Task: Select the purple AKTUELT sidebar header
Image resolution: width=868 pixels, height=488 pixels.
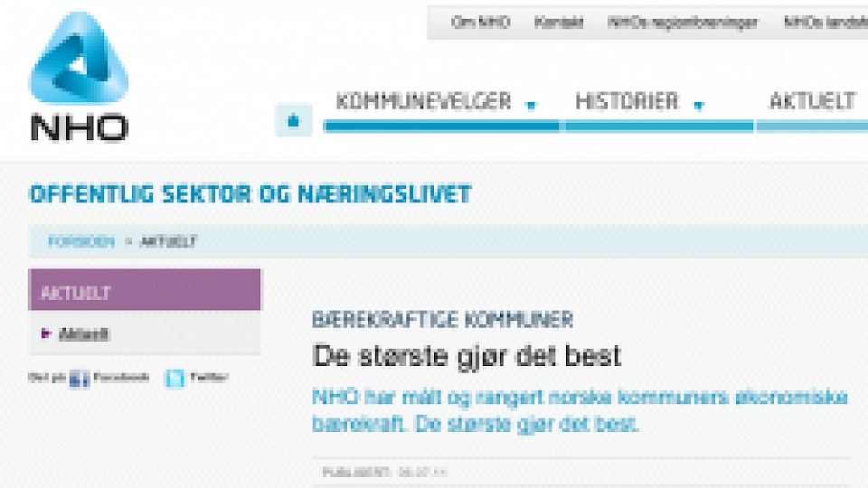Action: [145, 293]
